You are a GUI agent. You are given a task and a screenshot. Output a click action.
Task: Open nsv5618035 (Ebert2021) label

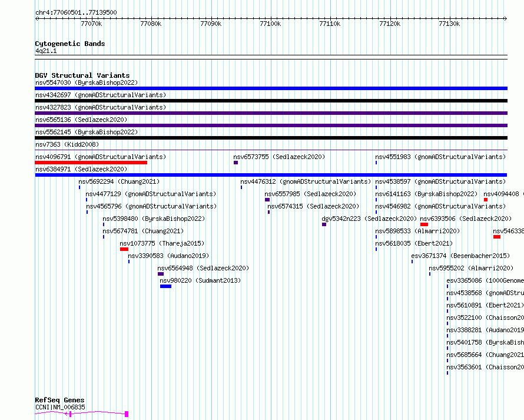click(414, 243)
